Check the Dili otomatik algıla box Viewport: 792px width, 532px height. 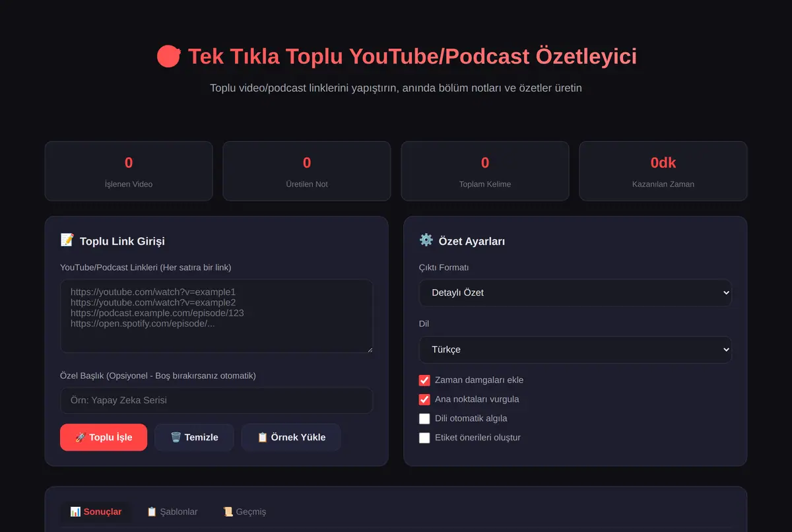click(424, 418)
